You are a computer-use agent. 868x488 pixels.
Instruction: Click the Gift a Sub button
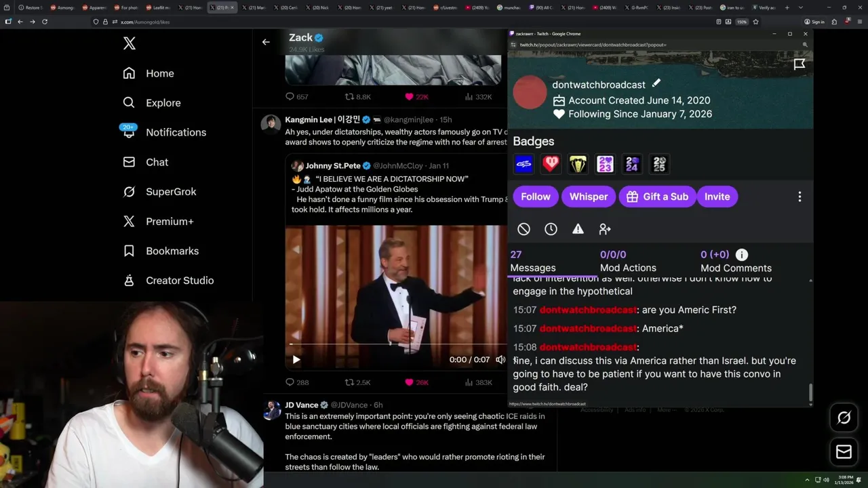[x=657, y=197]
